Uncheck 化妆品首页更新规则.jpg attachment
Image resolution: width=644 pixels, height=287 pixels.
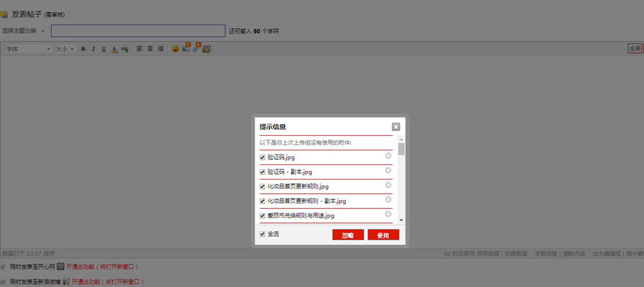coord(262,186)
